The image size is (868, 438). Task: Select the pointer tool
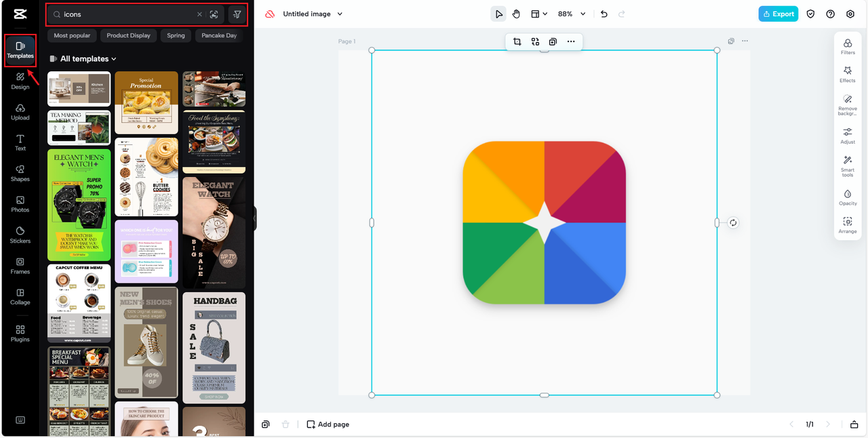pyautogui.click(x=498, y=14)
